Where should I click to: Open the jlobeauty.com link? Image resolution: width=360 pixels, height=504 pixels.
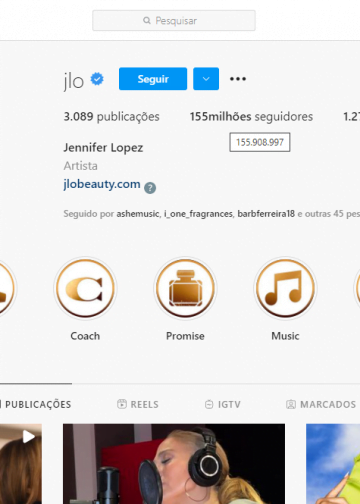click(x=102, y=184)
